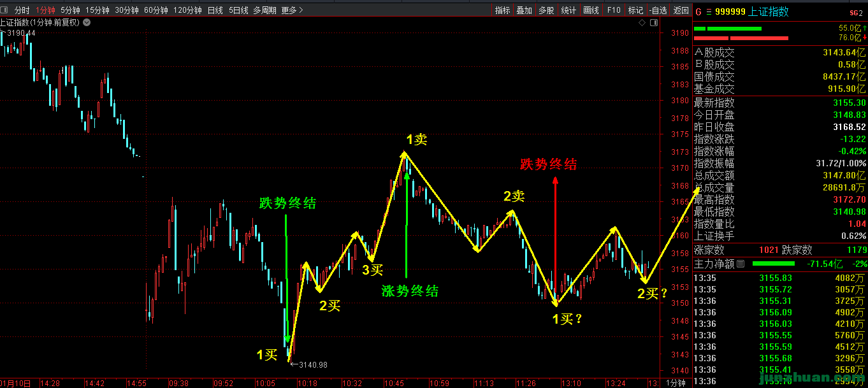
Task: Click the 多股 multi-stock button
Action: click(546, 10)
